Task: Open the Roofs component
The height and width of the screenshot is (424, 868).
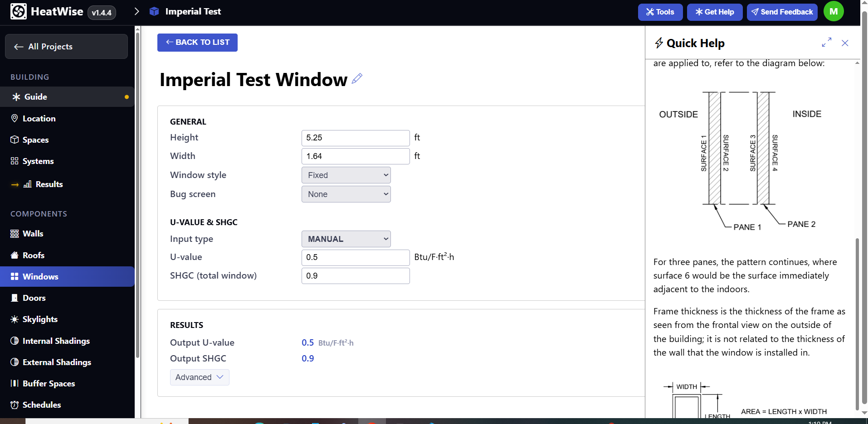Action: coord(33,255)
